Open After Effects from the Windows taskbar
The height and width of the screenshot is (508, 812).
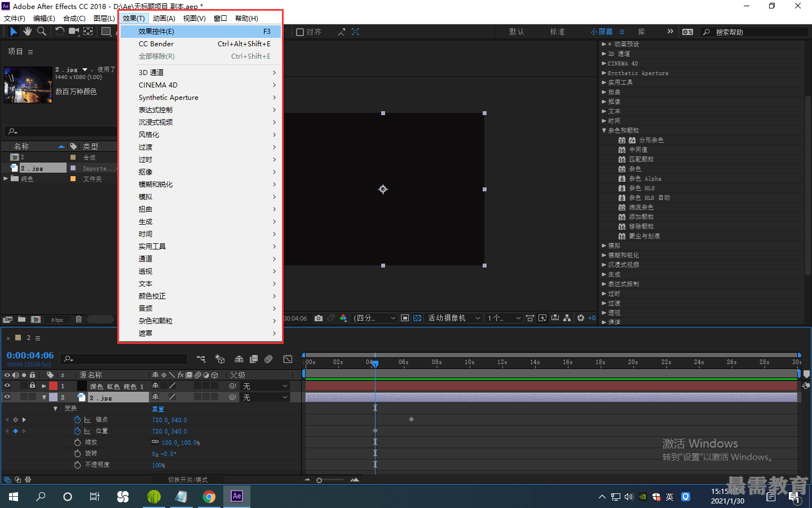[x=237, y=496]
